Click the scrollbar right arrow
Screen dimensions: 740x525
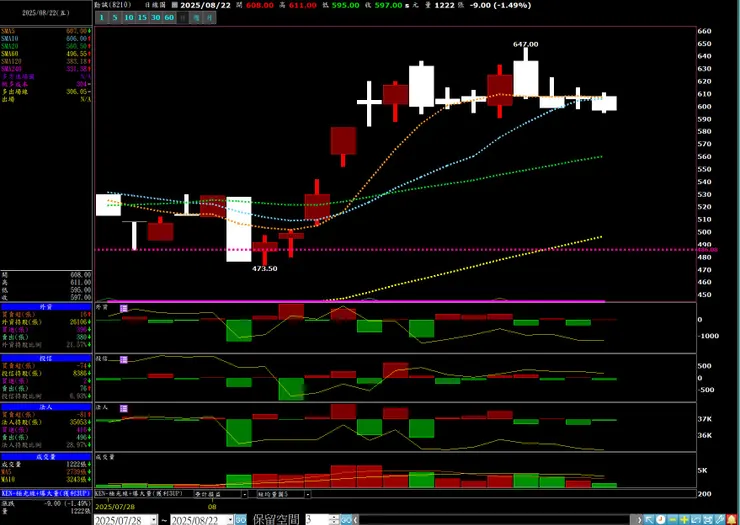click(x=639, y=519)
